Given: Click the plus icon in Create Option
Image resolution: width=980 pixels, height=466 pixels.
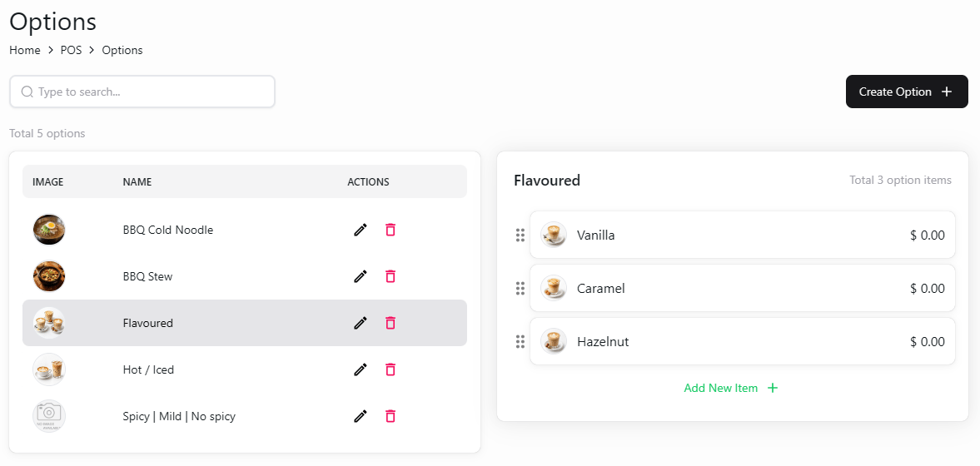Looking at the screenshot, I should point(947,92).
